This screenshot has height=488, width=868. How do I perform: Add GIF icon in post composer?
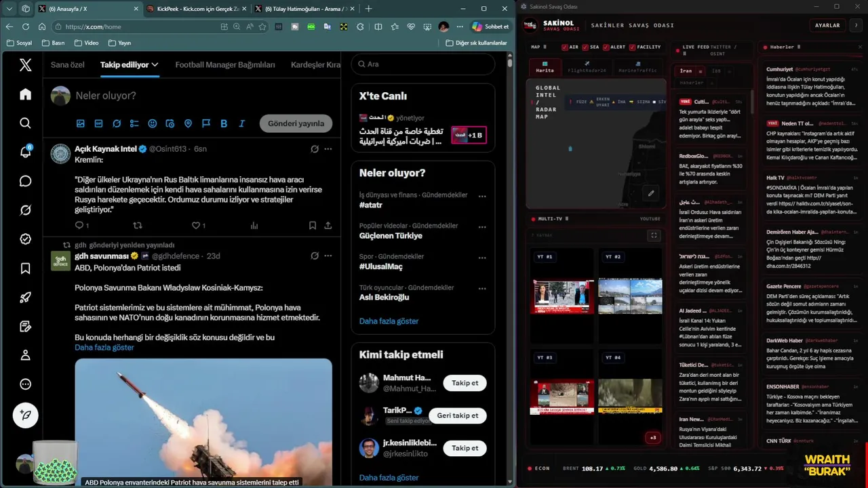tap(98, 123)
